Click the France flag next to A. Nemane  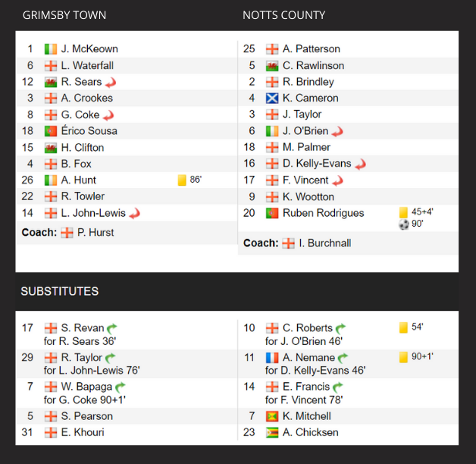[272, 358]
